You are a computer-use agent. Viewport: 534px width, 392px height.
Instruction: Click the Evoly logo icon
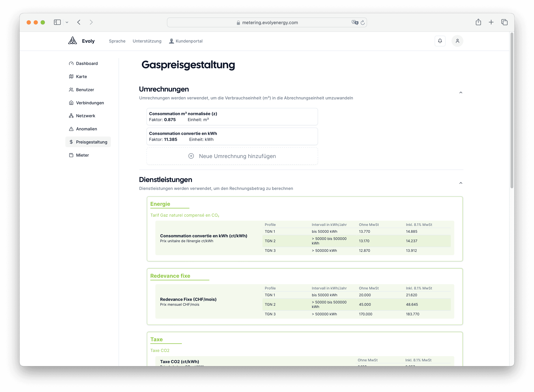pos(73,41)
